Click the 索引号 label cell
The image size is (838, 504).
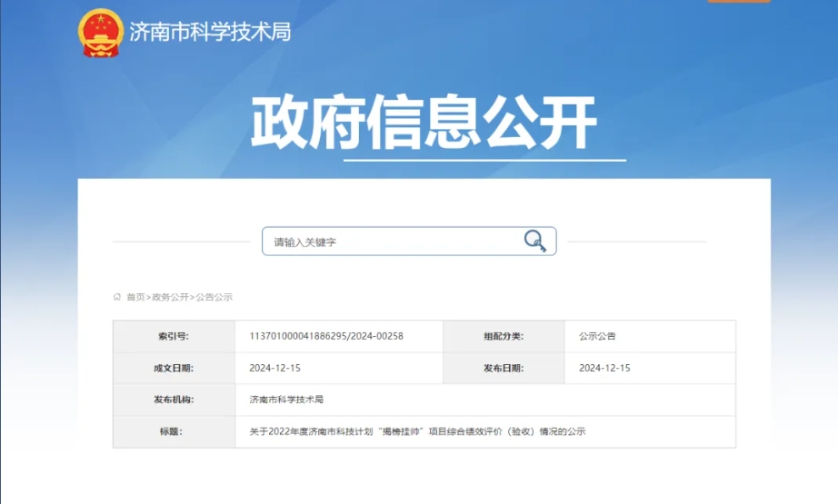coord(173,336)
